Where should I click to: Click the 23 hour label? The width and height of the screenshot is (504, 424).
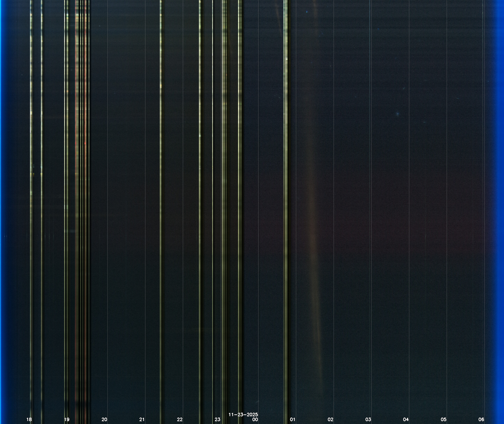click(x=217, y=419)
